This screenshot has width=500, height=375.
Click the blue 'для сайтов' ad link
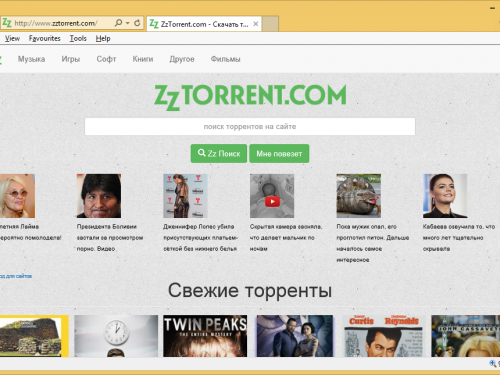point(16,276)
